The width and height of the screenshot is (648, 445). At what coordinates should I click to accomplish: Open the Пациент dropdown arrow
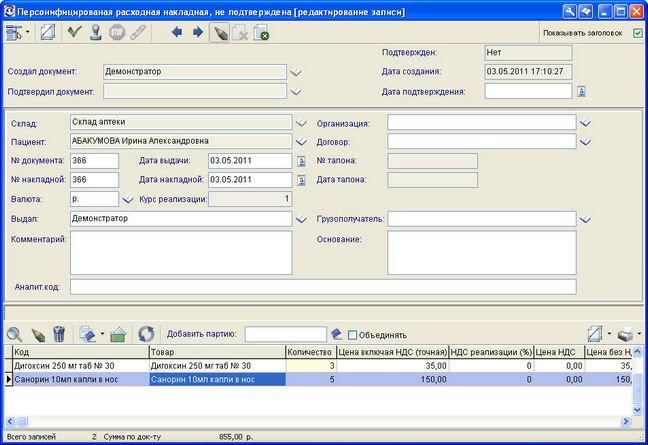pyautogui.click(x=301, y=142)
